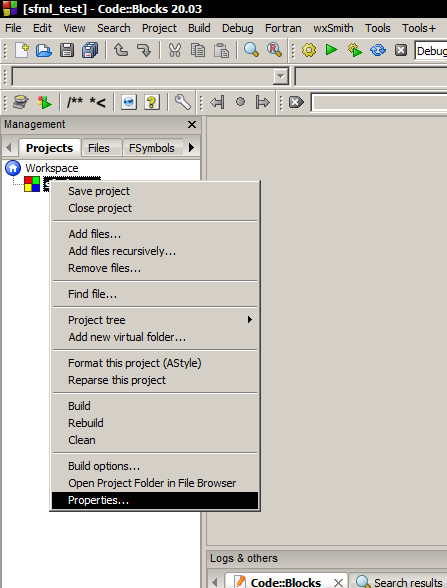Click the Build gear icon

pyautogui.click(x=309, y=50)
